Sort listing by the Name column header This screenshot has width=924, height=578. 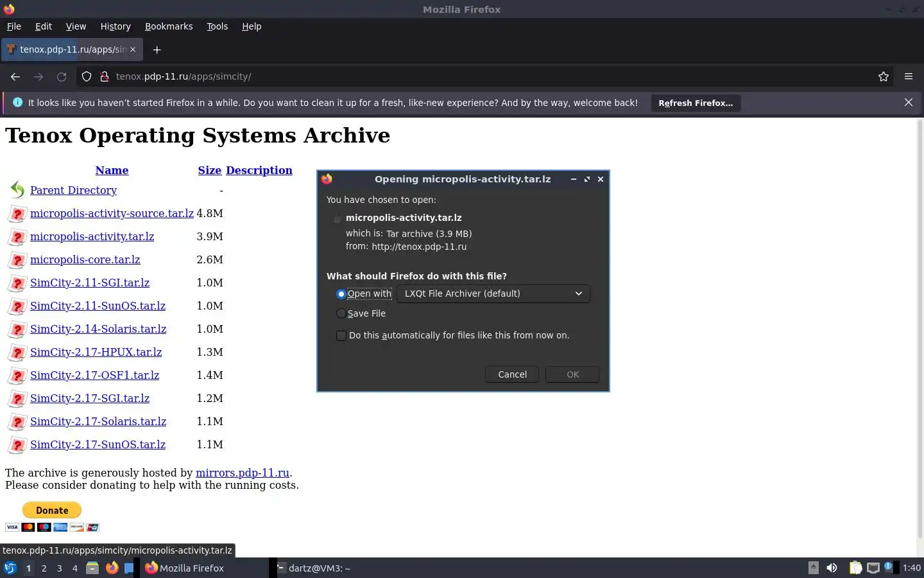tap(112, 170)
